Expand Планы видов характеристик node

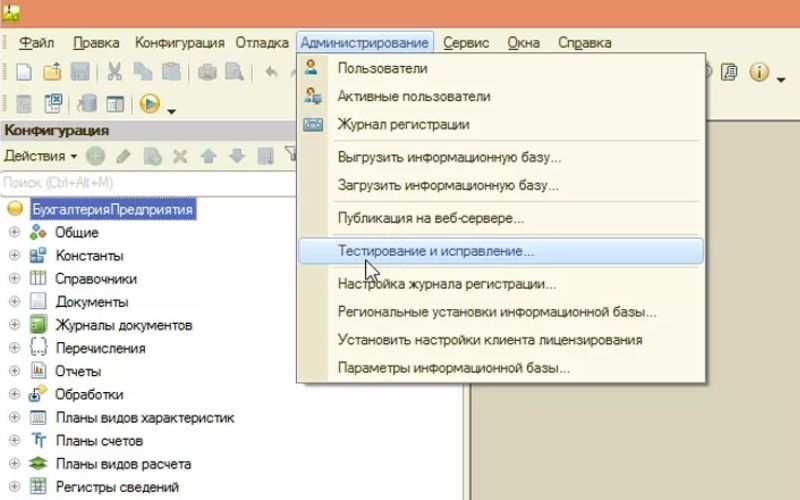(14, 417)
